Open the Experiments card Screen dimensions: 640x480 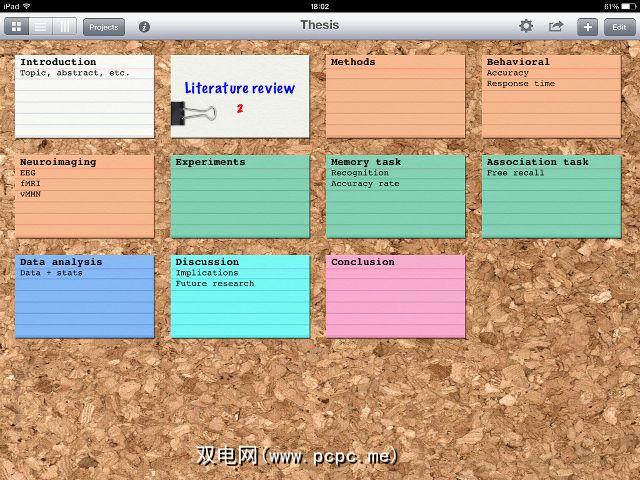tap(240, 196)
